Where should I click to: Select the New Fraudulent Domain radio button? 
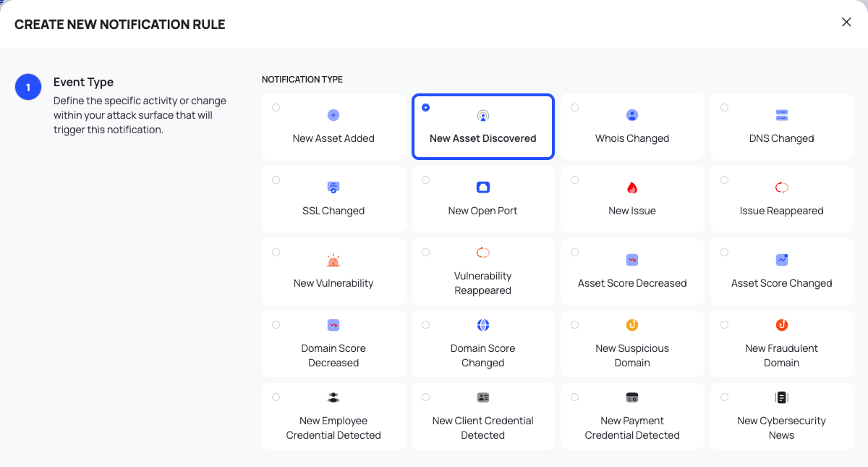tap(725, 325)
